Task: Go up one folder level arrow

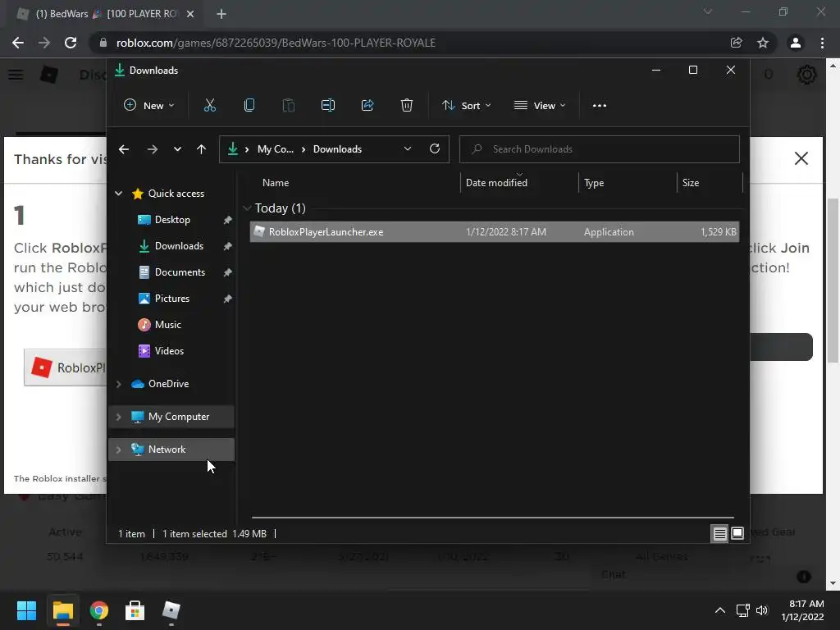Action: [202, 149]
